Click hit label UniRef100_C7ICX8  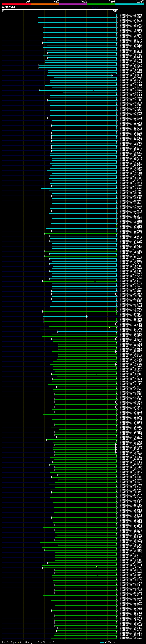[x=131, y=598]
